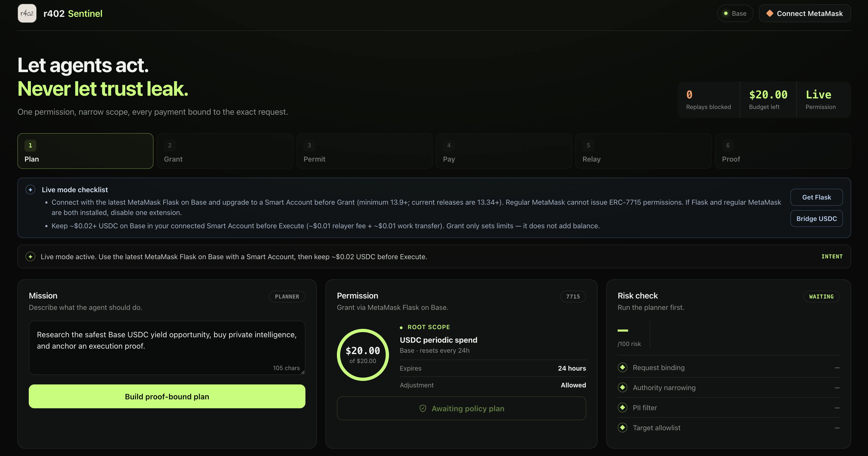Click Connect MetaMask button
Image resolution: width=868 pixels, height=456 pixels.
[x=805, y=14]
